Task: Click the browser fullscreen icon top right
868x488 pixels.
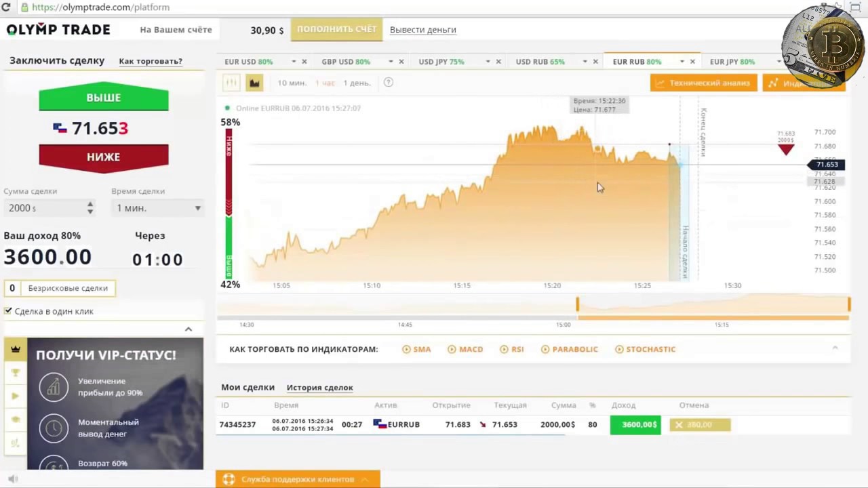Action: [855, 7]
